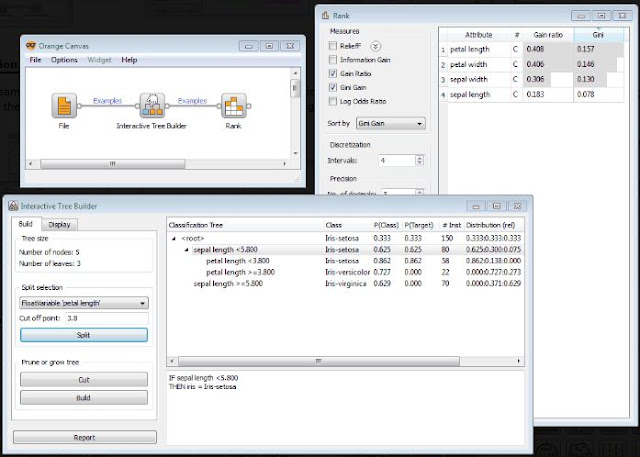The height and width of the screenshot is (457, 640).
Task: Enable the Log Odds Ratio checkbox
Action: [x=333, y=101]
